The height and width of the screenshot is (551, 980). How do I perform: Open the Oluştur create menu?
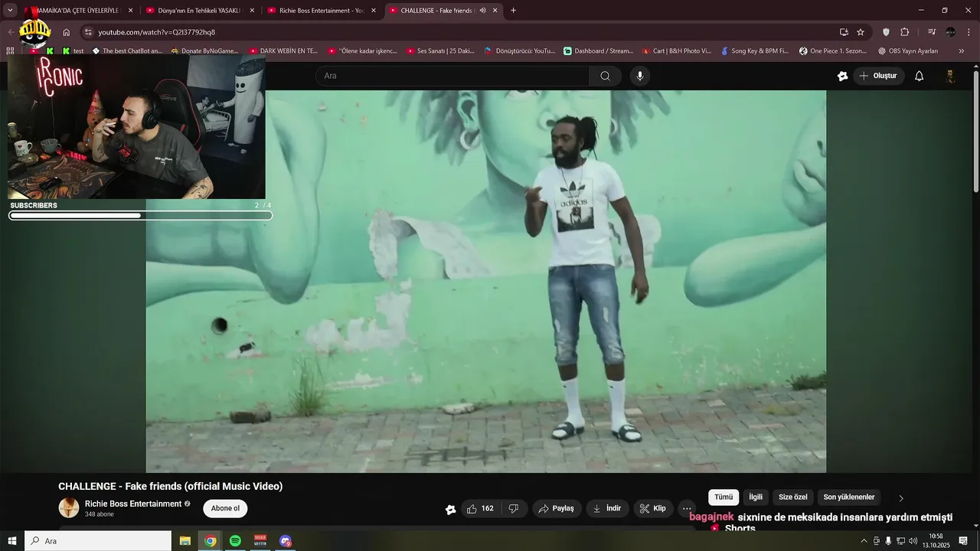pos(879,76)
